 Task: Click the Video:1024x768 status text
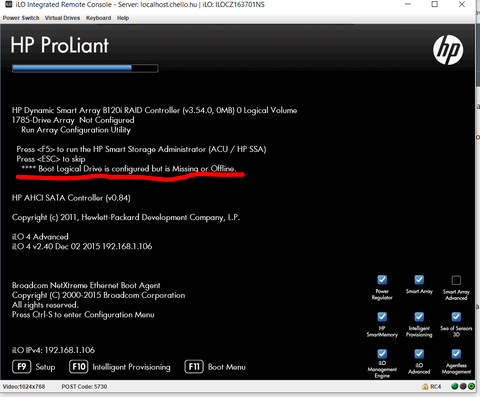[24, 387]
